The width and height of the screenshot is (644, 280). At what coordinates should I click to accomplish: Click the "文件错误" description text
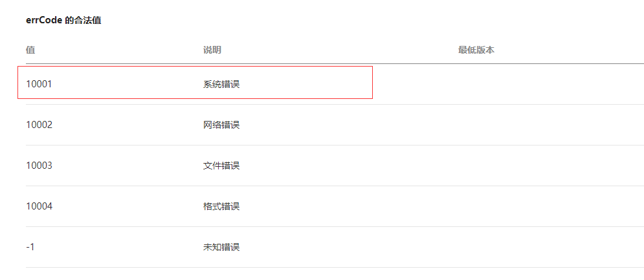[221, 166]
